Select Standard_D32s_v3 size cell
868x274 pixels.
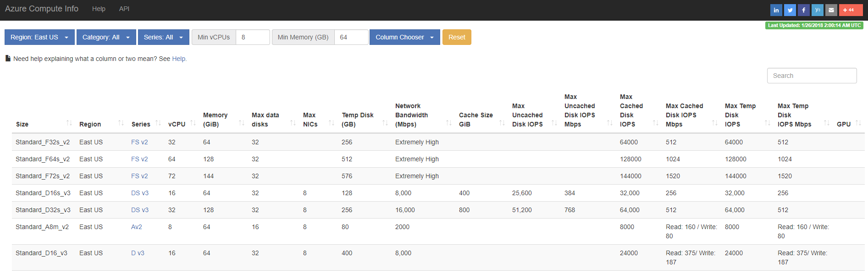pyautogui.click(x=43, y=210)
